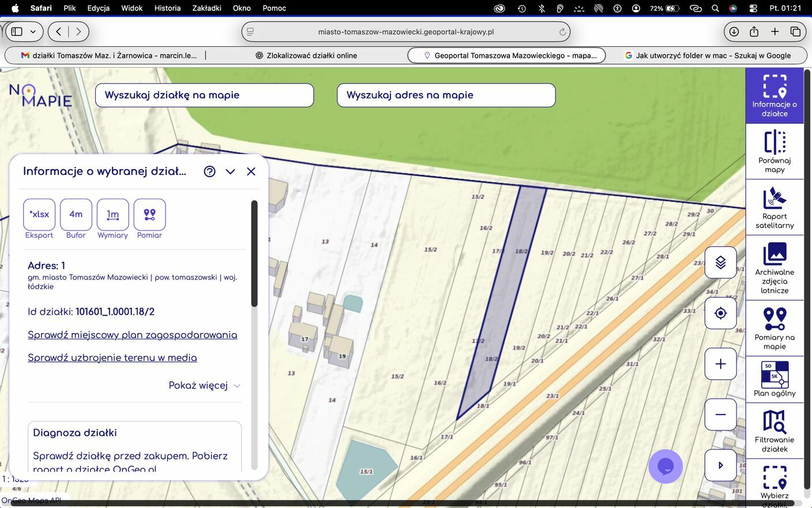Toggle the 1m Wymiary display
812x508 pixels.
click(112, 215)
